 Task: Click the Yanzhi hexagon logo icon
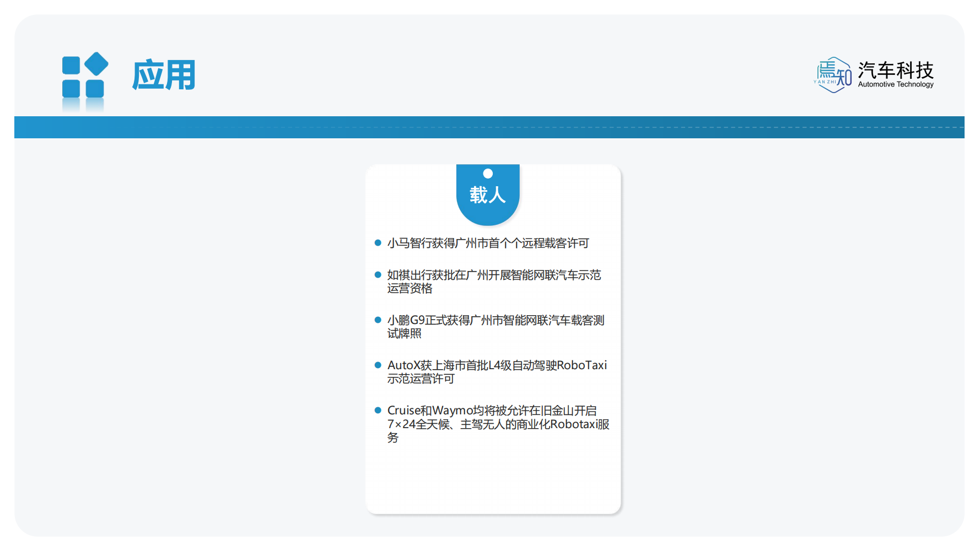click(833, 75)
